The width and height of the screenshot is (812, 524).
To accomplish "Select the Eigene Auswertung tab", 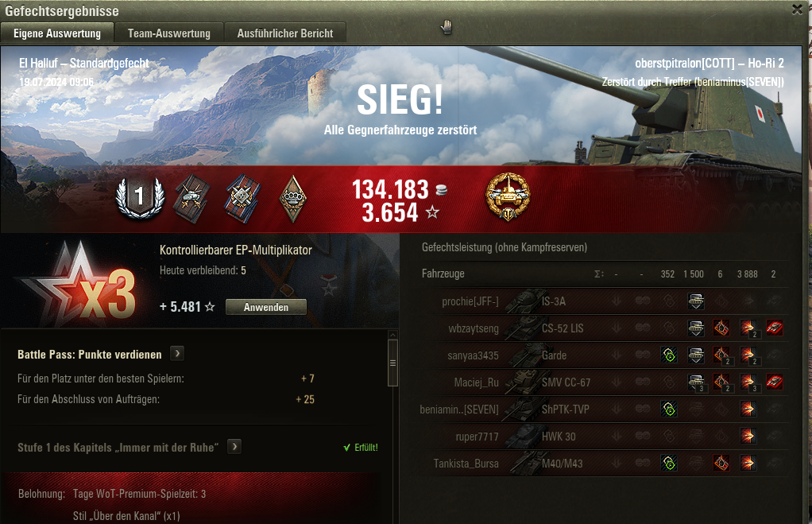I will click(x=57, y=33).
